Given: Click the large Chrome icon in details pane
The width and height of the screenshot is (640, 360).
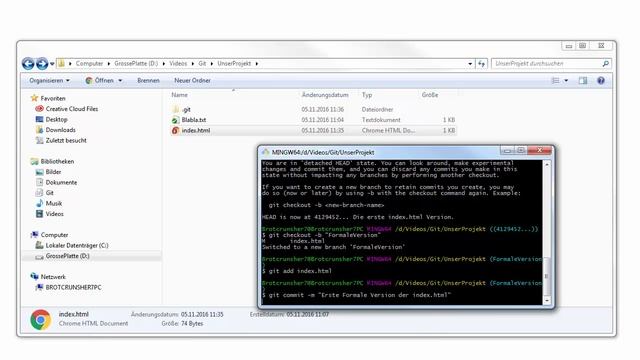Looking at the screenshot, I should 40,319.
